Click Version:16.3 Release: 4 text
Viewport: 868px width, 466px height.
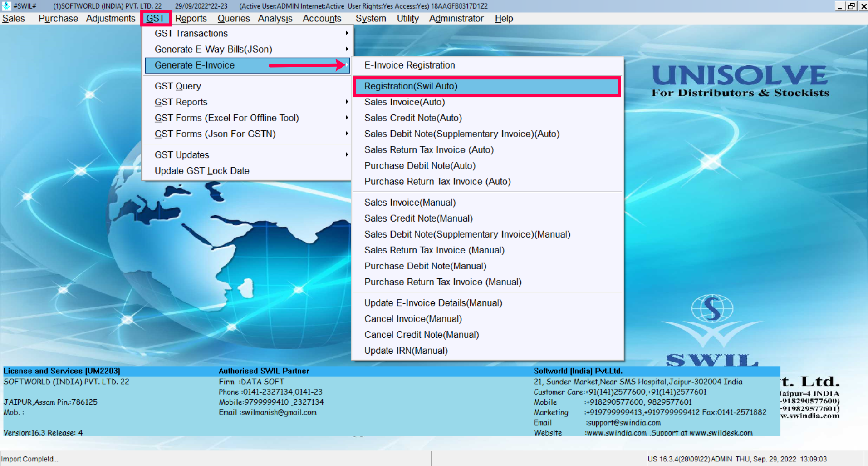43,432
